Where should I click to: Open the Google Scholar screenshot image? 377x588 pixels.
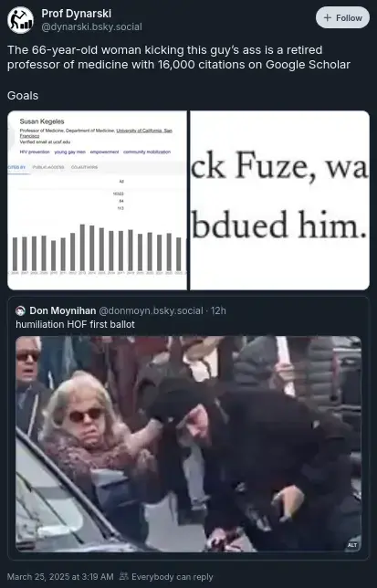coord(97,200)
